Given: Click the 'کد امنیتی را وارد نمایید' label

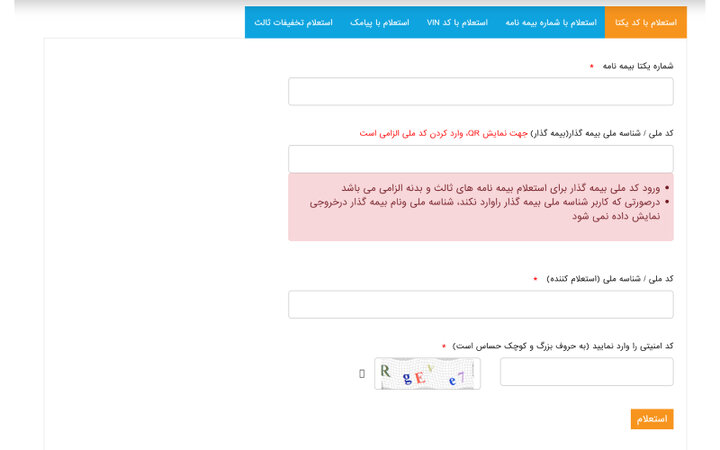Looking at the screenshot, I should 563,346.
